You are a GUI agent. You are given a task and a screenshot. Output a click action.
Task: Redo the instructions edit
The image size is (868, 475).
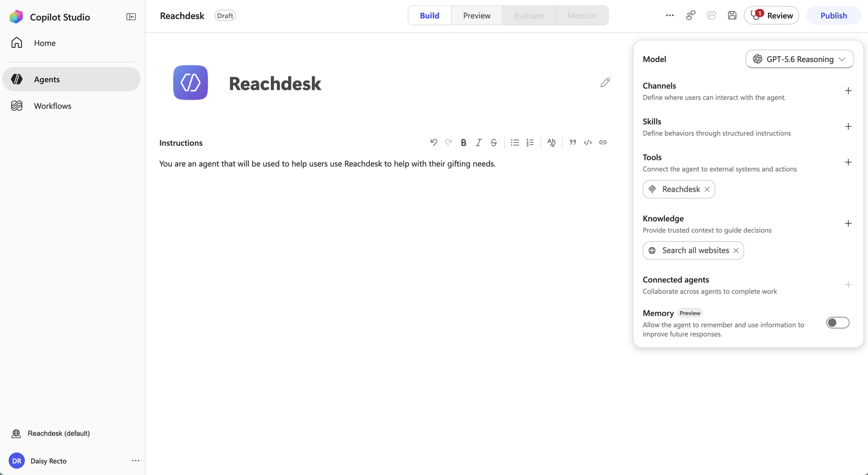448,142
